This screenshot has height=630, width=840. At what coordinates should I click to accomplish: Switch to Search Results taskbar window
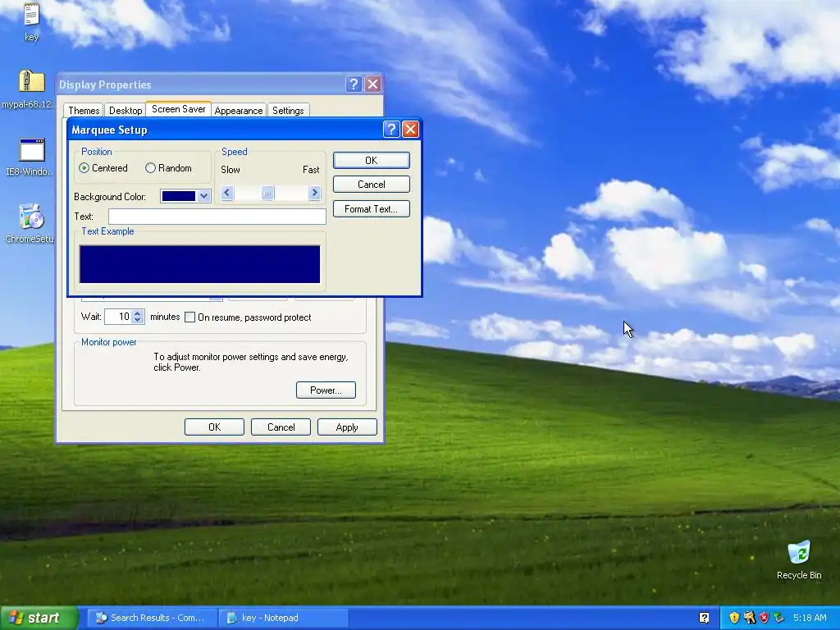[x=152, y=618]
